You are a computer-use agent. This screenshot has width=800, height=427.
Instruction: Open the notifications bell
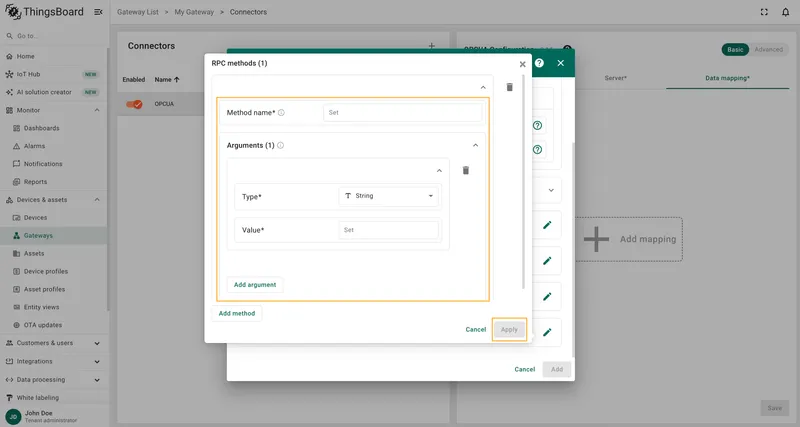coord(785,12)
